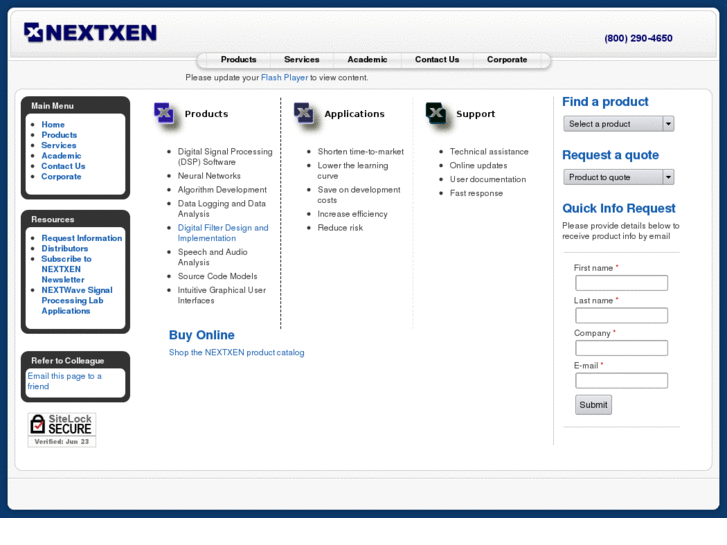Click Save on development costs item

coord(359,195)
